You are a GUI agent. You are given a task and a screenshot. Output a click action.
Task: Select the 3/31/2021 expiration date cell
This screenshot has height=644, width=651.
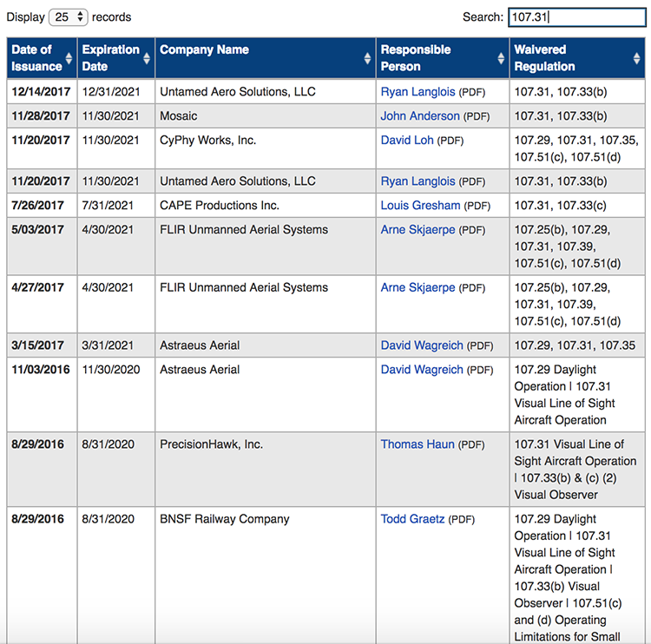(115, 345)
